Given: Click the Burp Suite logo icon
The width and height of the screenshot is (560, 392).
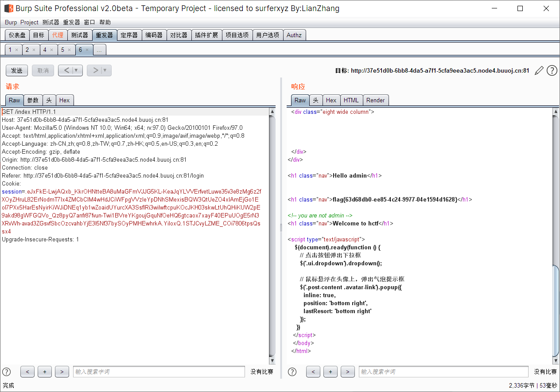Looking at the screenshot, I should click(8, 8).
